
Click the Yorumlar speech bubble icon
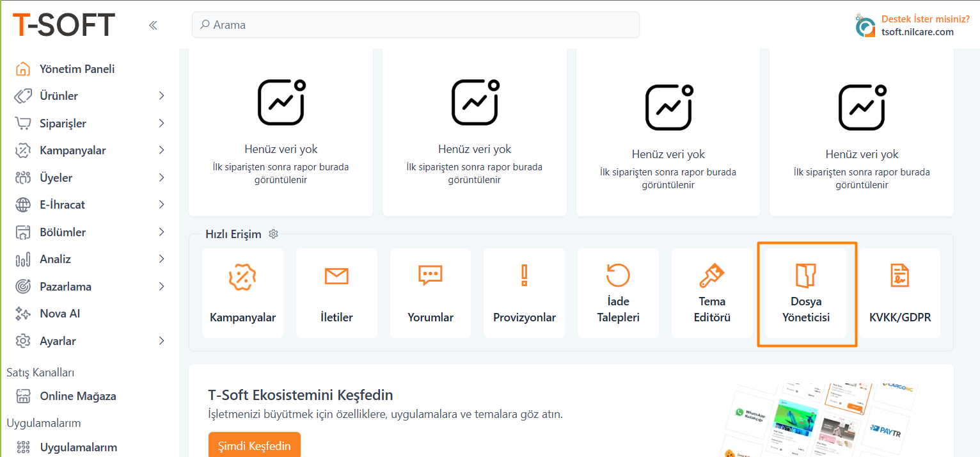pyautogui.click(x=431, y=276)
